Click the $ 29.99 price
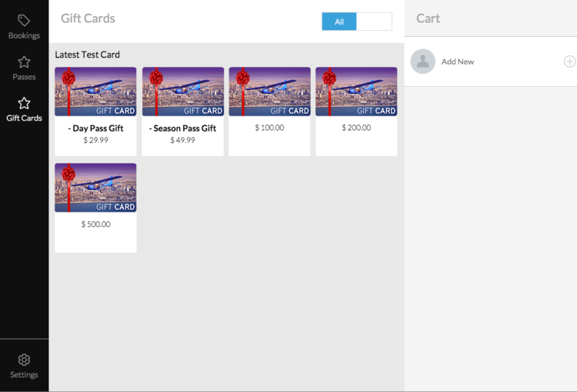 (x=95, y=140)
